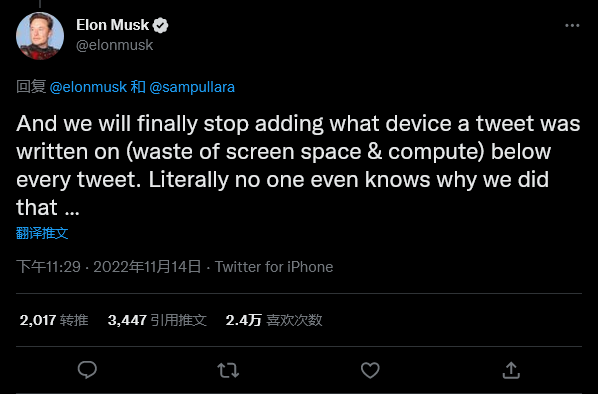Open Elon Musk's profile picture

point(40,36)
